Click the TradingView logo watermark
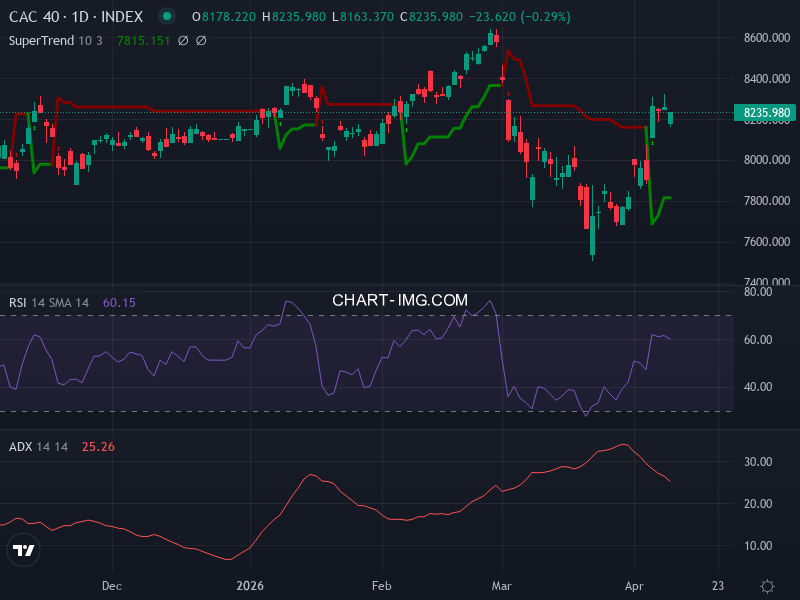The image size is (800, 600). tap(22, 549)
